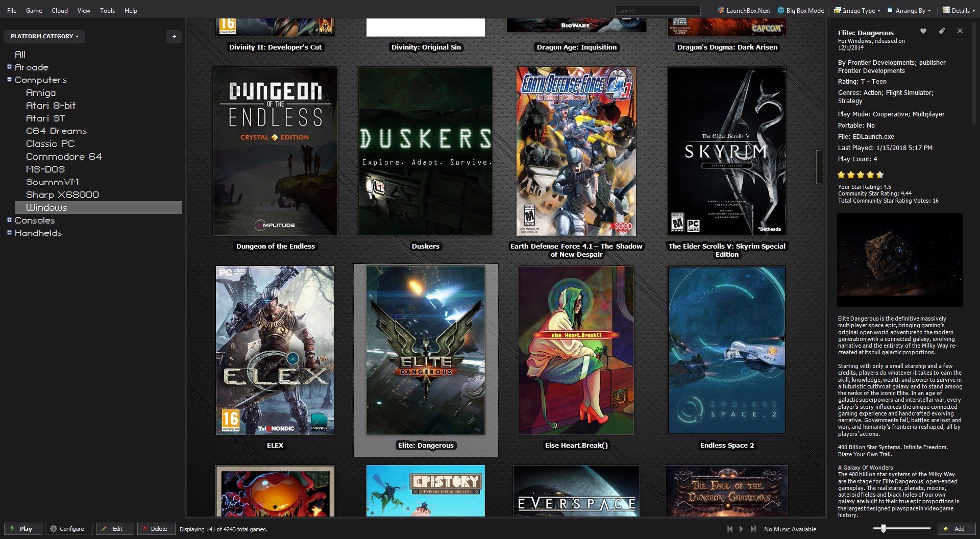Select the Sharp X68000 platform
This screenshot has height=539, width=980.
(x=62, y=194)
